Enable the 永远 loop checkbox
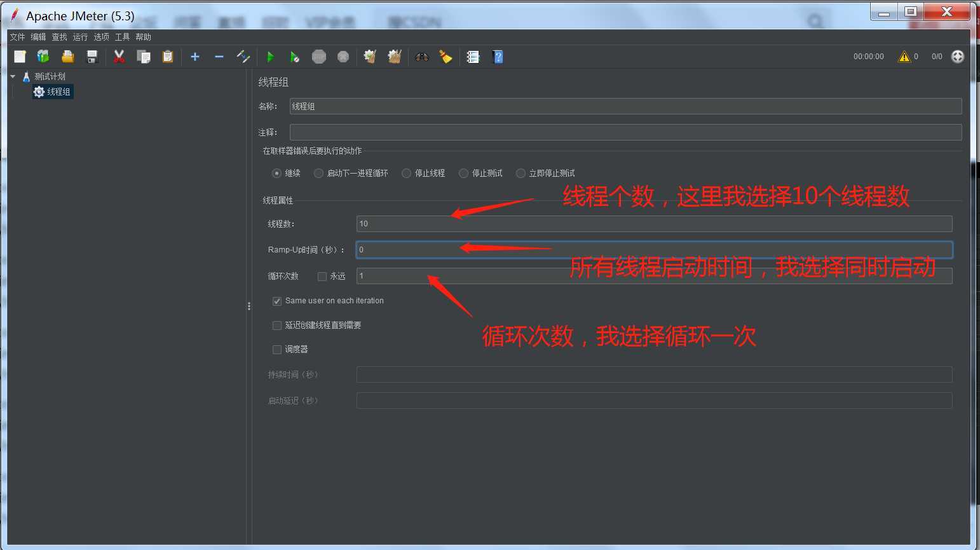Screen dimensions: 980x550 [x=322, y=277]
